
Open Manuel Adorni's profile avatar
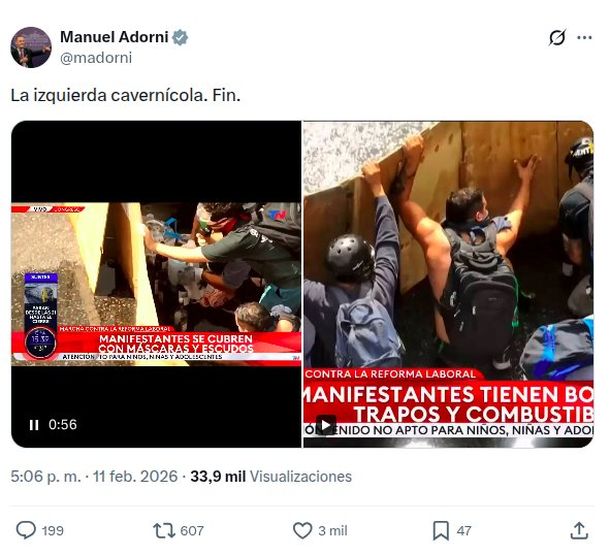(31, 47)
